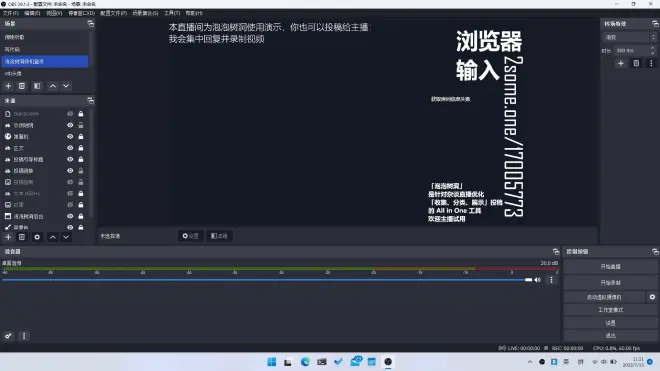Mute the desktop audio speaker icon
The image size is (660, 371).
point(538,280)
